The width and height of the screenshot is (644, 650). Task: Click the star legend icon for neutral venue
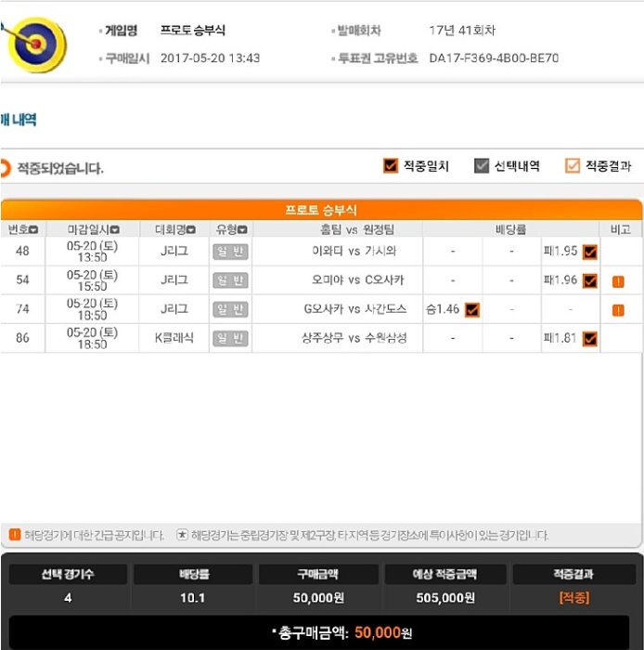[x=182, y=535]
